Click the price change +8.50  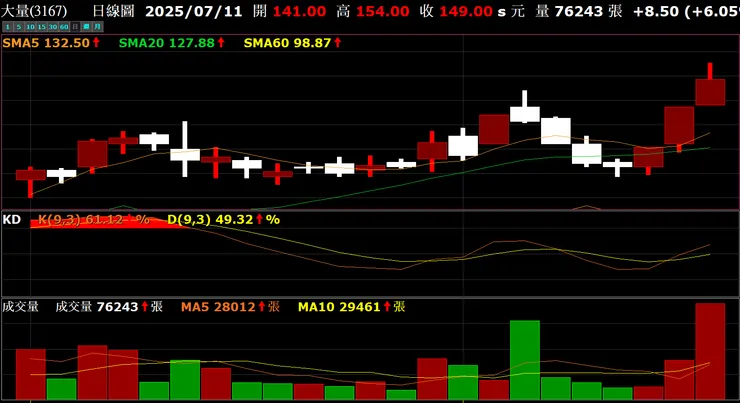(x=655, y=11)
